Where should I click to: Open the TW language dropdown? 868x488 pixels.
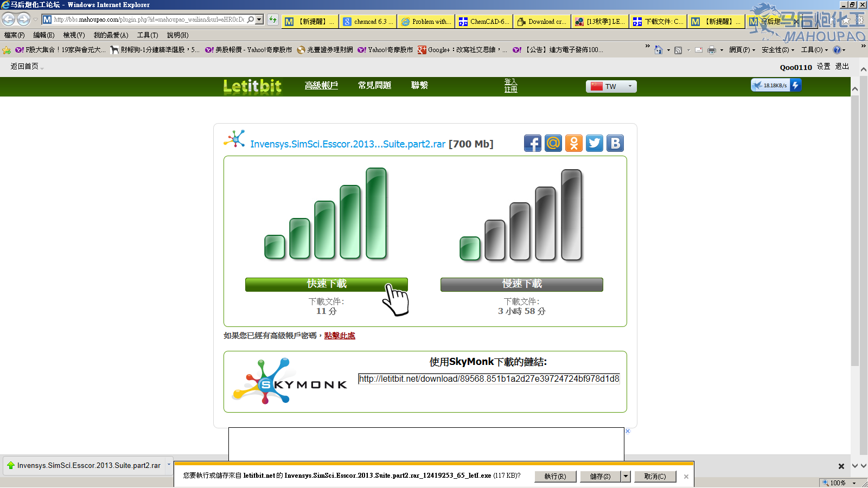611,86
